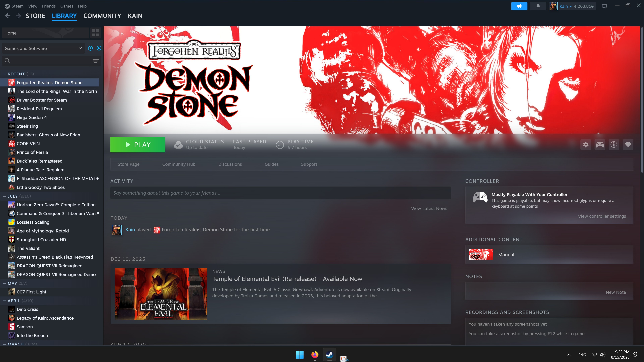Click the activity status input field
Viewport: 644px width, 362px height.
point(281,193)
